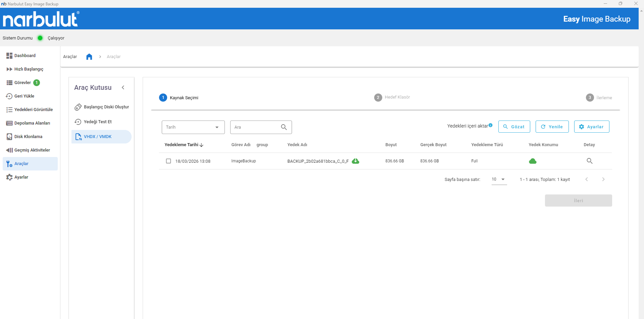Select Yedeği Test Et tool
644x319 pixels.
coord(97,122)
